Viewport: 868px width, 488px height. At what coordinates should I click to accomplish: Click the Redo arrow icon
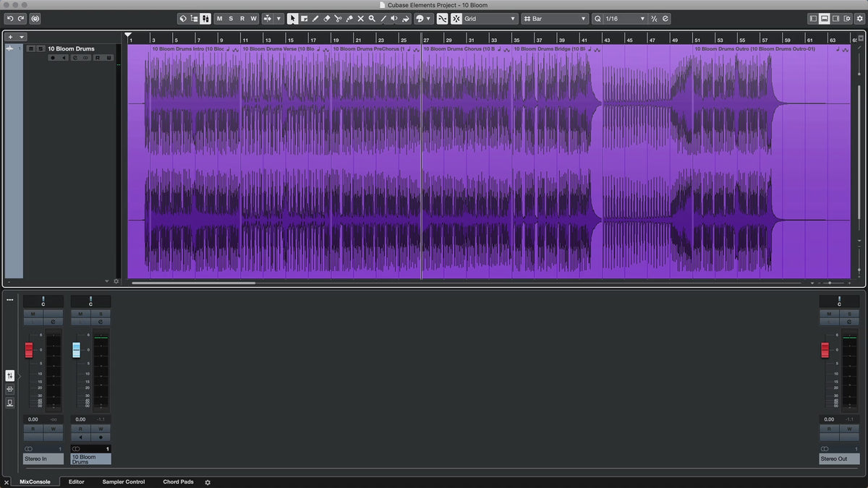pyautogui.click(x=21, y=19)
